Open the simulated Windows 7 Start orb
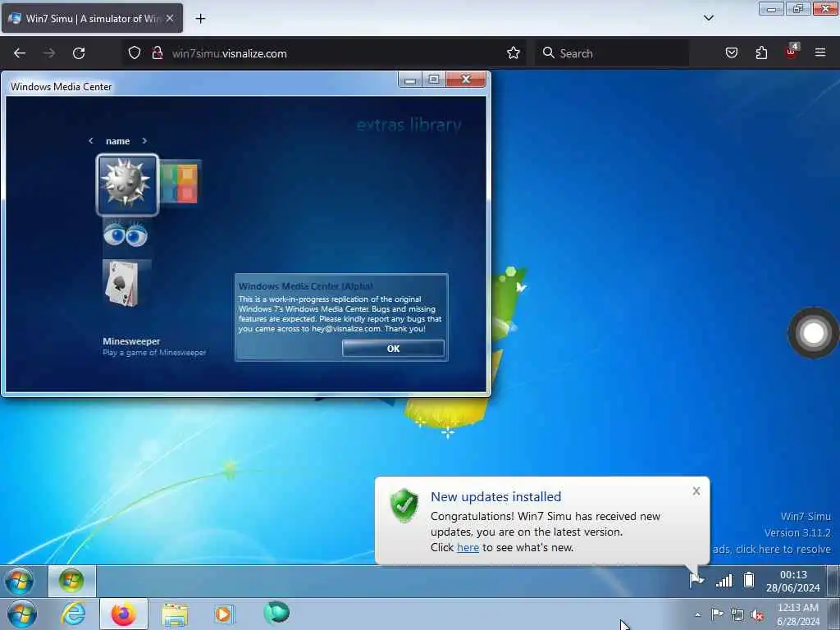 tap(20, 581)
